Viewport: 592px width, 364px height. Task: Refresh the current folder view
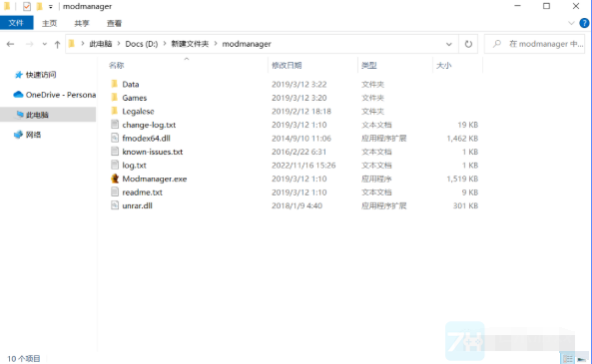[468, 44]
